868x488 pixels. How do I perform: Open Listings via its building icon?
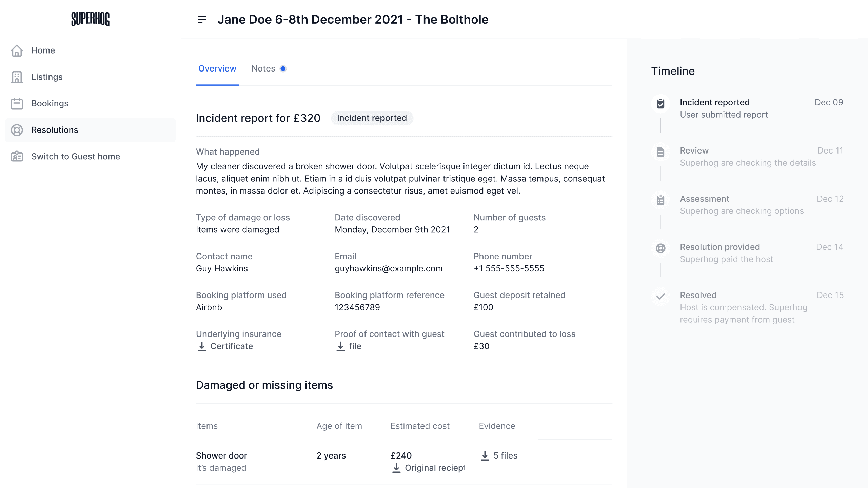[x=17, y=77]
